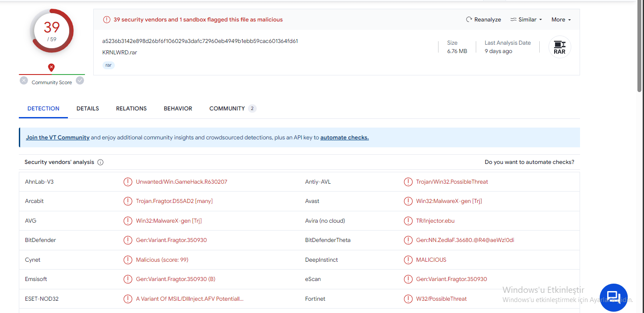Screen dimensions: 644x313
Task: Click Unwanted/Win.GameHack.R630207 detection text
Action: click(x=181, y=182)
